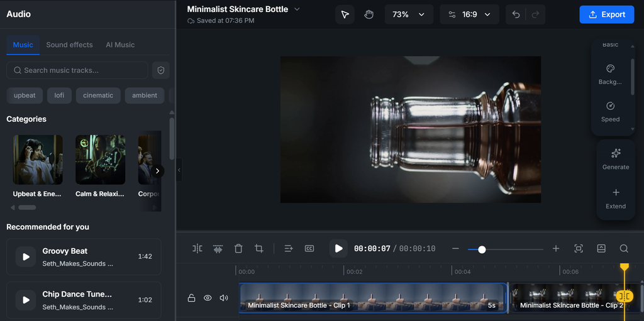Screen dimensions: 644x321
Task: Filter by the upbeat tag
Action: (25, 95)
